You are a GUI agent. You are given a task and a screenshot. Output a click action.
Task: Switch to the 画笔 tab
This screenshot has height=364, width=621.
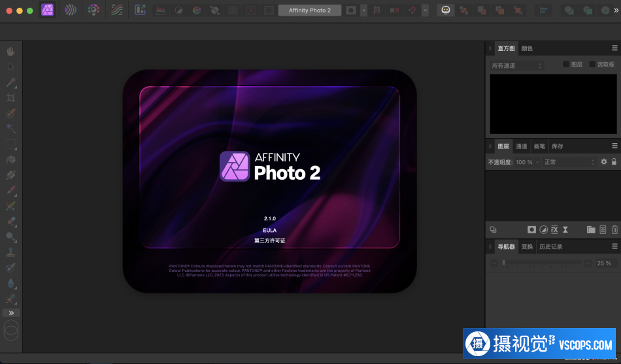[539, 146]
